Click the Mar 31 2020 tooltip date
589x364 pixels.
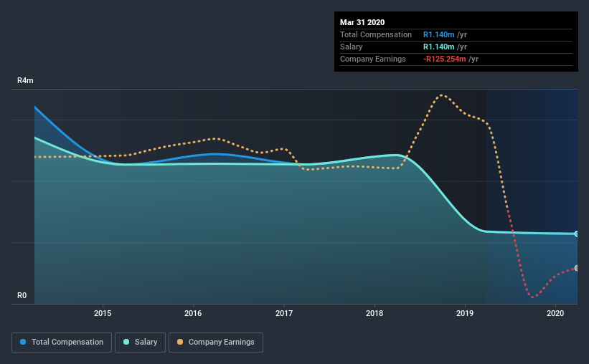pyautogui.click(x=362, y=22)
